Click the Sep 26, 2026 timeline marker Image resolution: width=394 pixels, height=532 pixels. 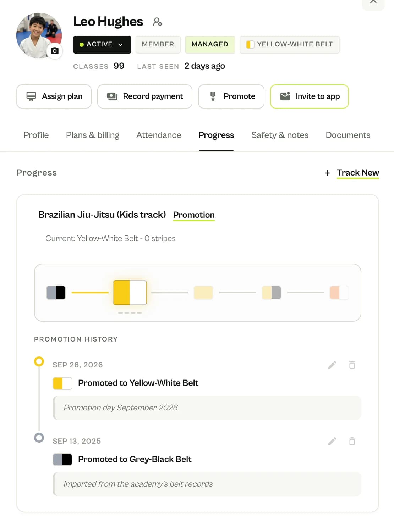coord(39,361)
